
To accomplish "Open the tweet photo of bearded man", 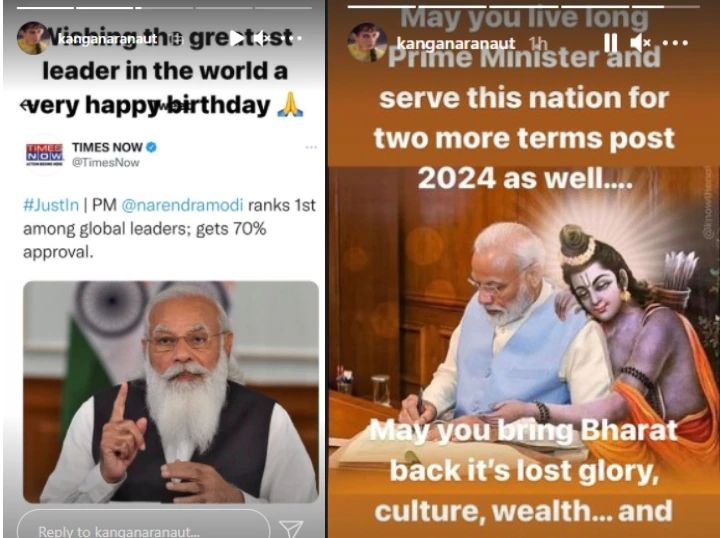I will click(171, 392).
